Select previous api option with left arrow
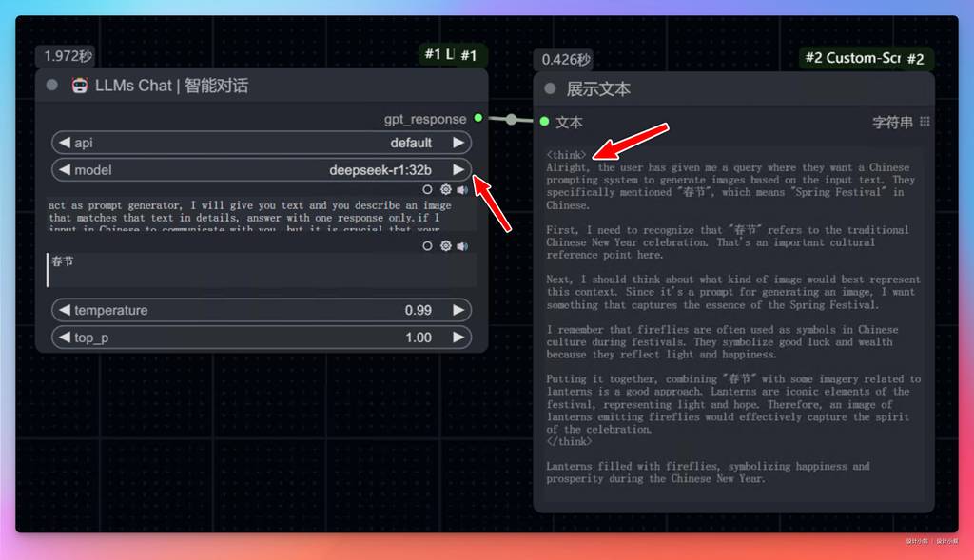 pyautogui.click(x=65, y=143)
